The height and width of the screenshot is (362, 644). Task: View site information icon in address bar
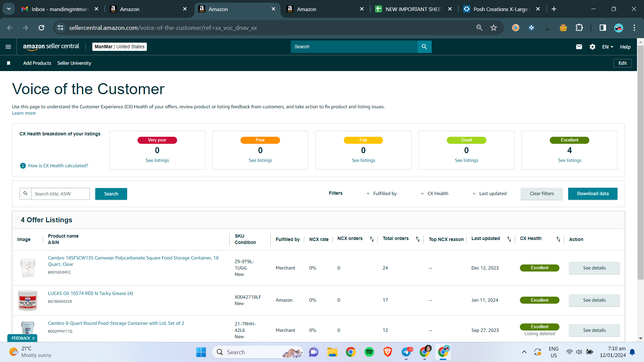61,28
